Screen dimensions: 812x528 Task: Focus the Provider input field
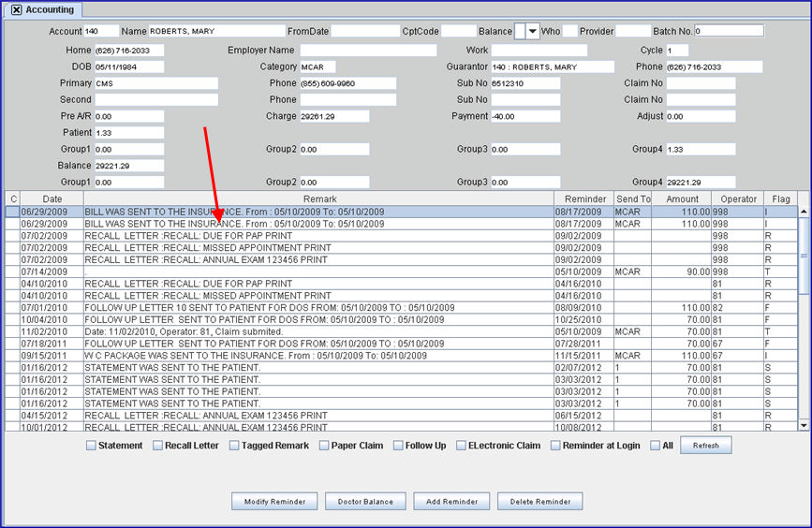click(633, 31)
